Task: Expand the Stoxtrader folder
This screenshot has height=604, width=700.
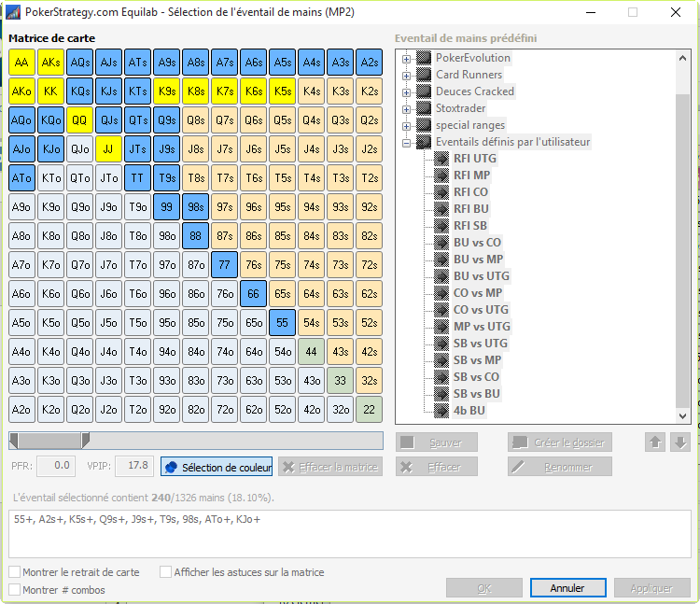Action: [406, 109]
